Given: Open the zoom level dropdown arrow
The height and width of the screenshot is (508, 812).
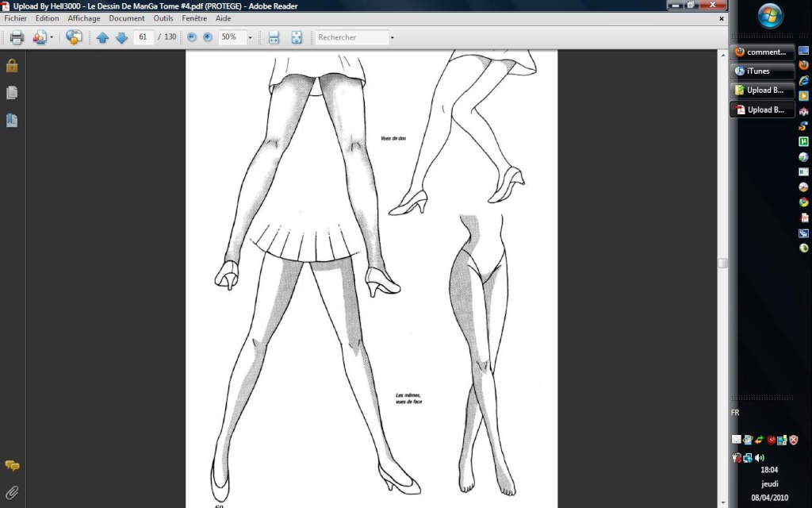Looking at the screenshot, I should pyautogui.click(x=250, y=37).
